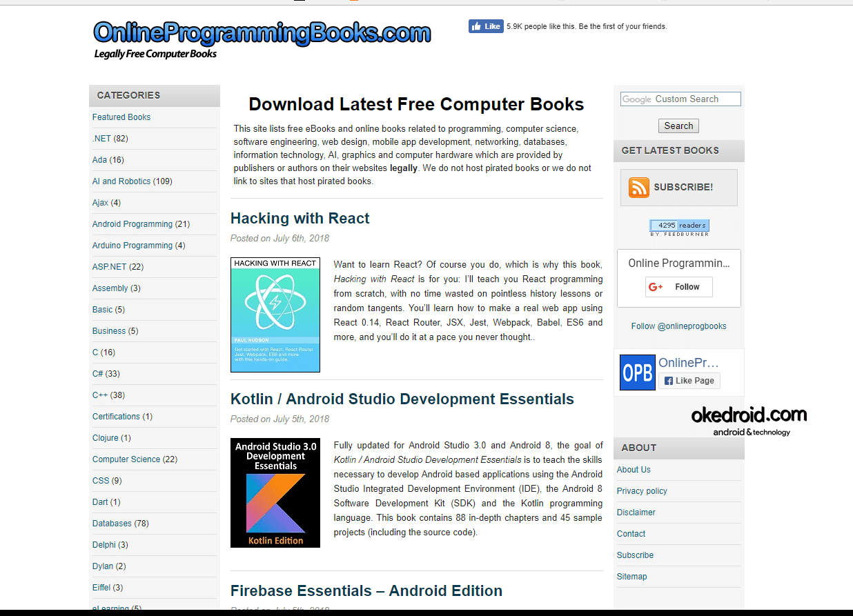Viewport: 853px width, 616px height.
Task: Follow @onlineprogbooks on Twitter
Action: (678, 326)
